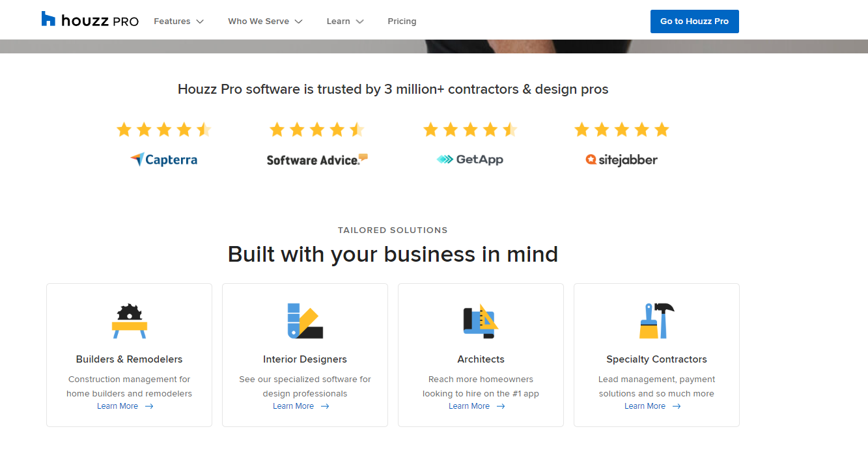
Task: Click the Houzz Pro logo
Action: pos(90,20)
